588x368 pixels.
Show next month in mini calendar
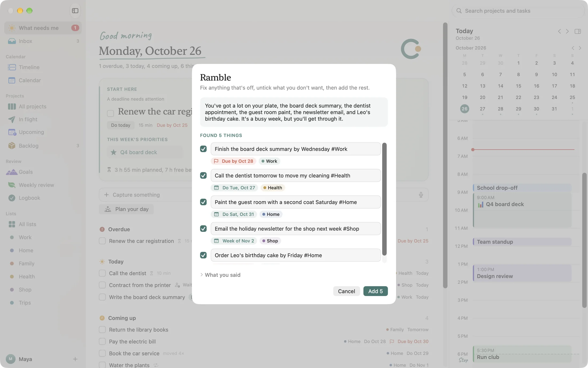[580, 48]
